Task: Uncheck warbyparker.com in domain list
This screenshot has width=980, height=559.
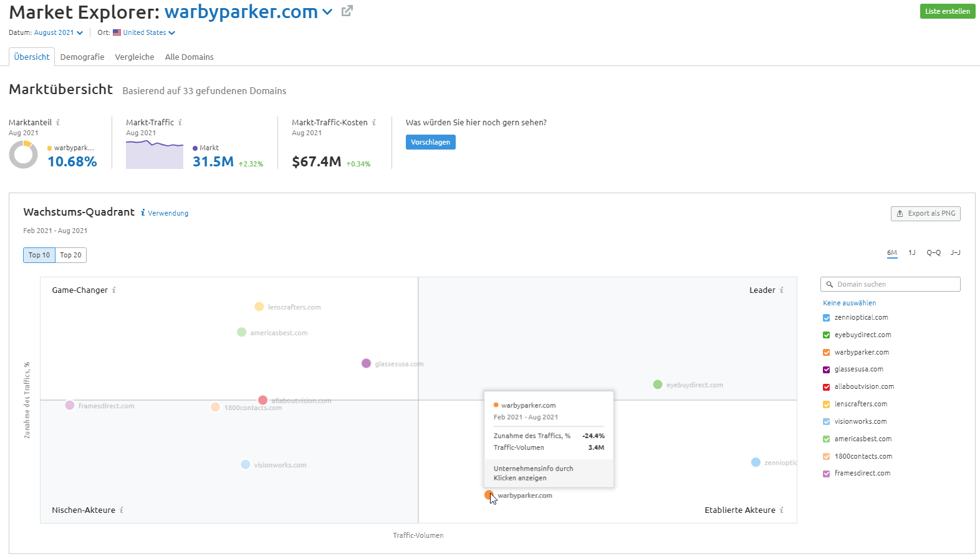Action: 827,353
